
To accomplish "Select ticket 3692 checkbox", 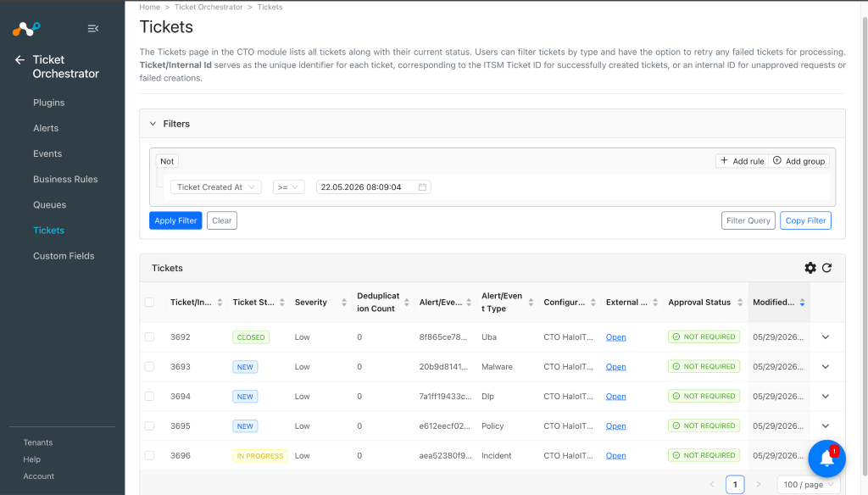I will coord(149,337).
